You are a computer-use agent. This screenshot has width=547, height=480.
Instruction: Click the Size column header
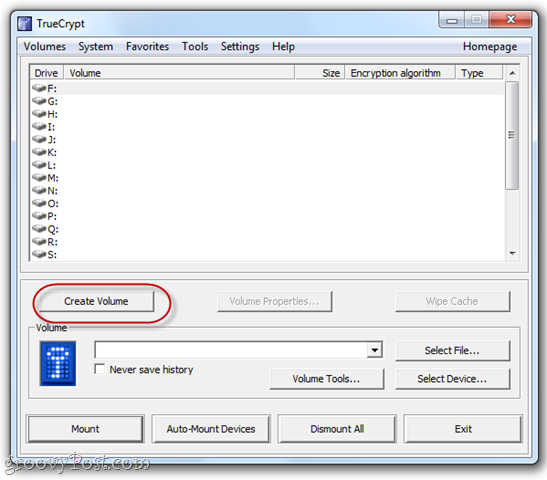(320, 73)
